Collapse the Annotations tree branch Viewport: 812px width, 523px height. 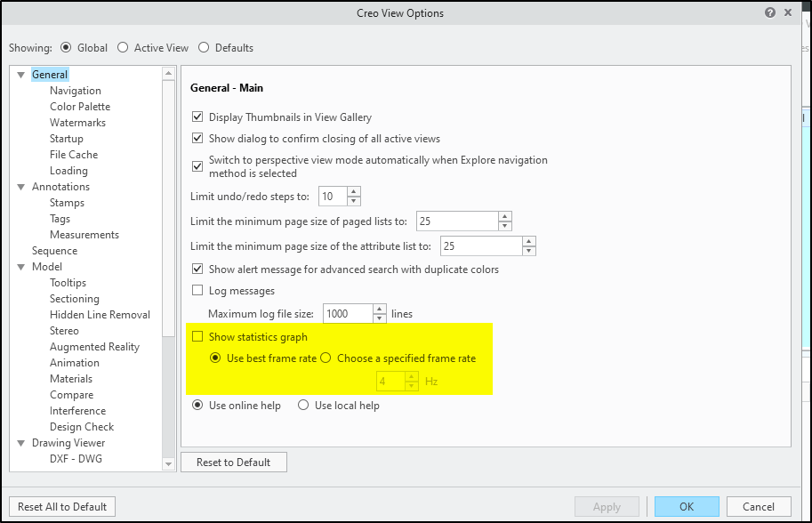[20, 186]
